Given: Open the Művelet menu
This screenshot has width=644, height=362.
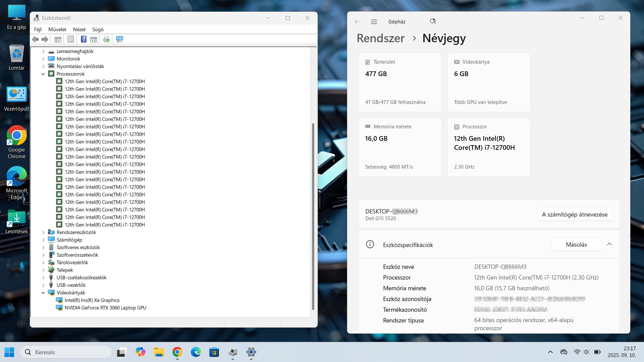Looking at the screenshot, I should click(x=57, y=29).
